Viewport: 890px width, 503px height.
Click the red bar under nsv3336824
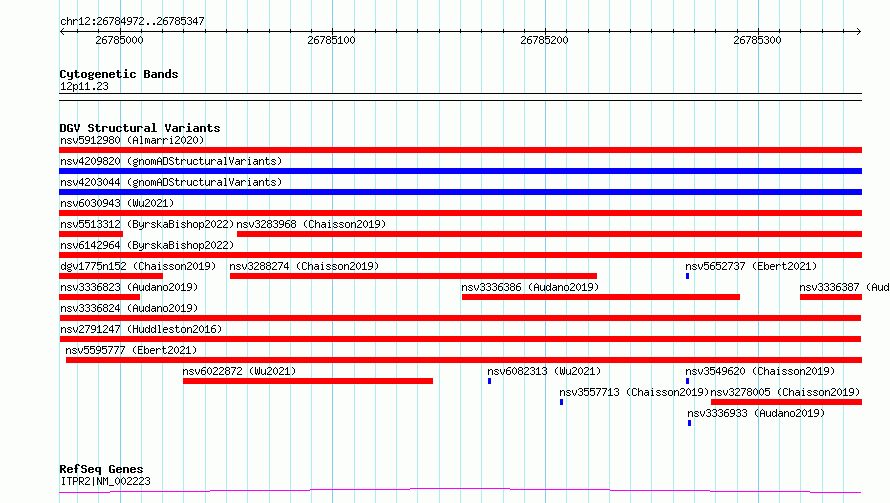point(460,318)
